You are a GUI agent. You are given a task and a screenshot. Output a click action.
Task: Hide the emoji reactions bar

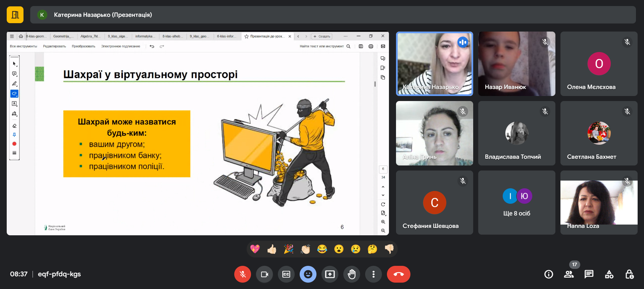308,274
